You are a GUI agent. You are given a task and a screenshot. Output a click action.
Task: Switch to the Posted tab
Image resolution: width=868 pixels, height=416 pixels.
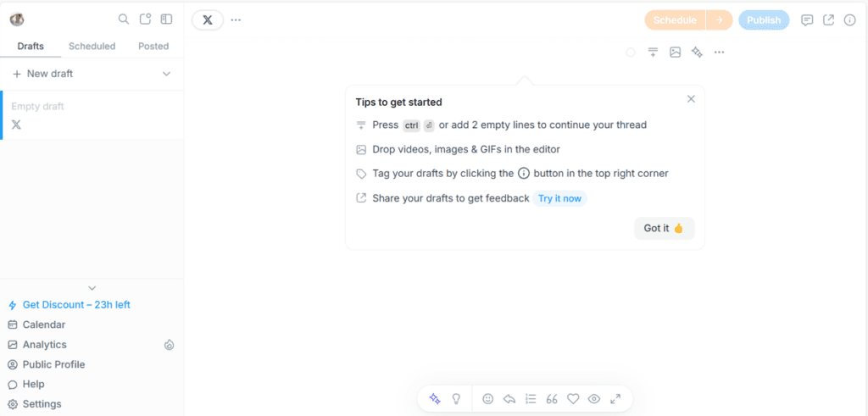[153, 46]
